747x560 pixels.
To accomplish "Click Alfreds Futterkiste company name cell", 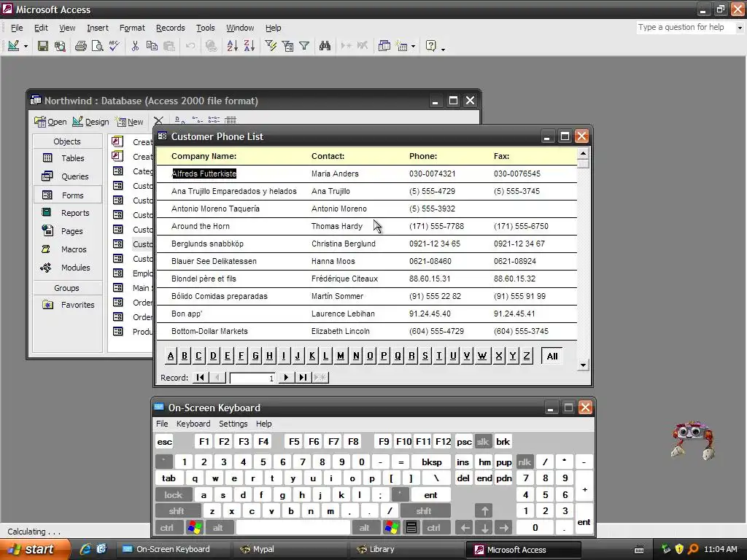I will 204,174.
